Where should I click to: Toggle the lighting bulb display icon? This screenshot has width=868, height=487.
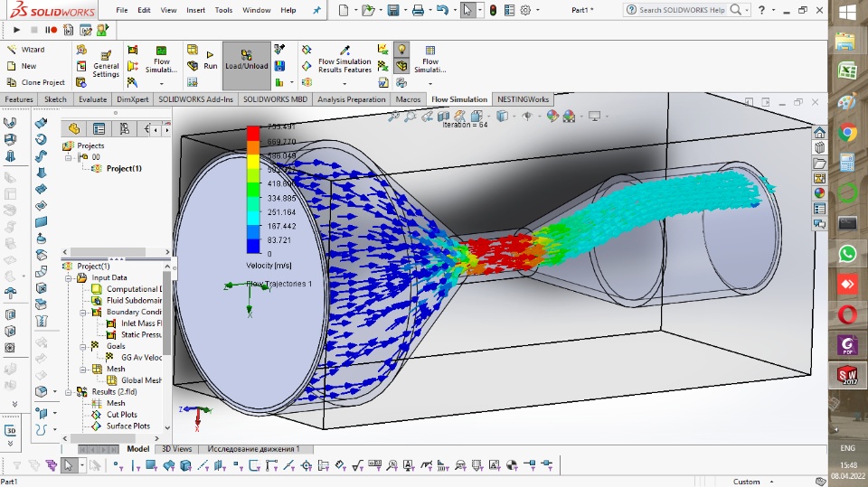(401, 50)
